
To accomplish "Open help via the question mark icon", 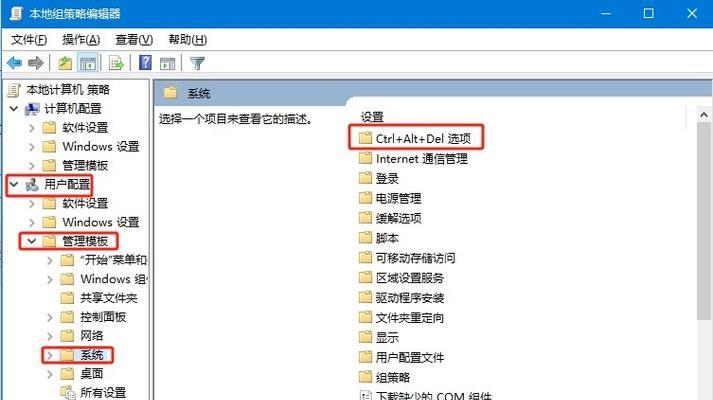I will 146,63.
